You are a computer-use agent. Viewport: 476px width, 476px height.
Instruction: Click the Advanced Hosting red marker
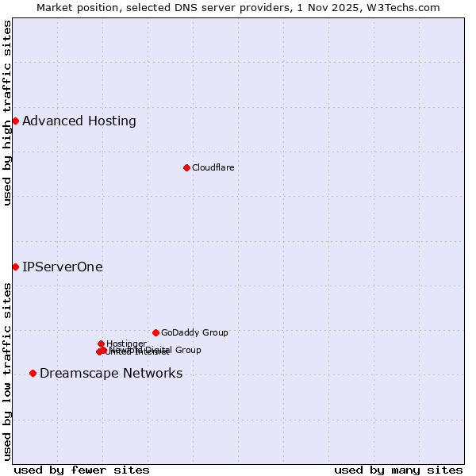click(15, 121)
